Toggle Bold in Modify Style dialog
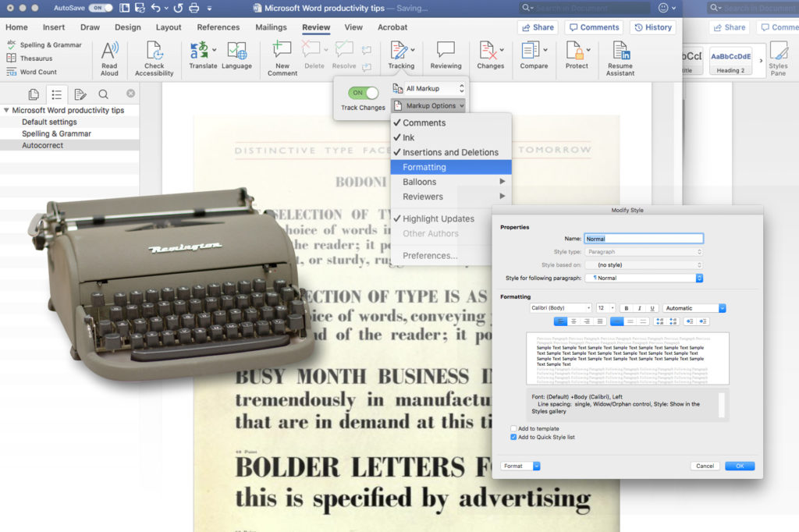799x532 pixels. point(627,308)
